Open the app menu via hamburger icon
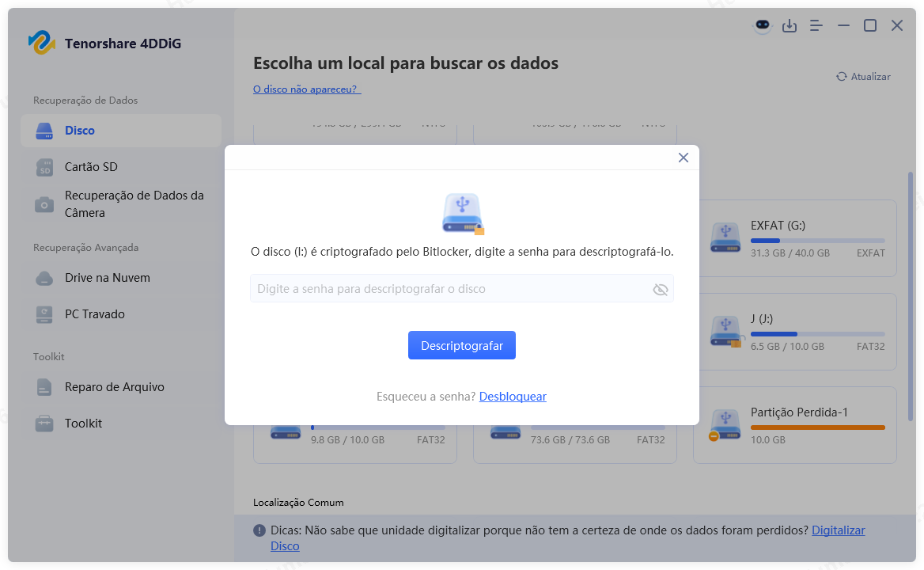The height and width of the screenshot is (570, 924). [x=816, y=25]
